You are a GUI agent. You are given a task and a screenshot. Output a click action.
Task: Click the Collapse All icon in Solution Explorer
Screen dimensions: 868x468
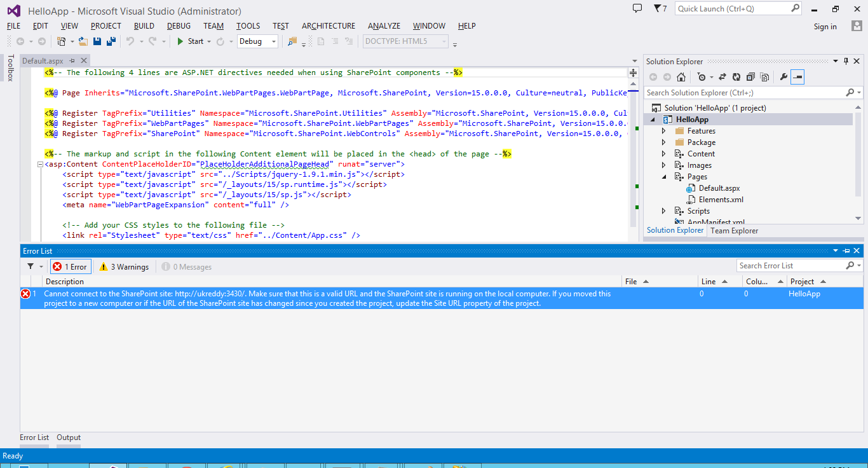point(750,77)
